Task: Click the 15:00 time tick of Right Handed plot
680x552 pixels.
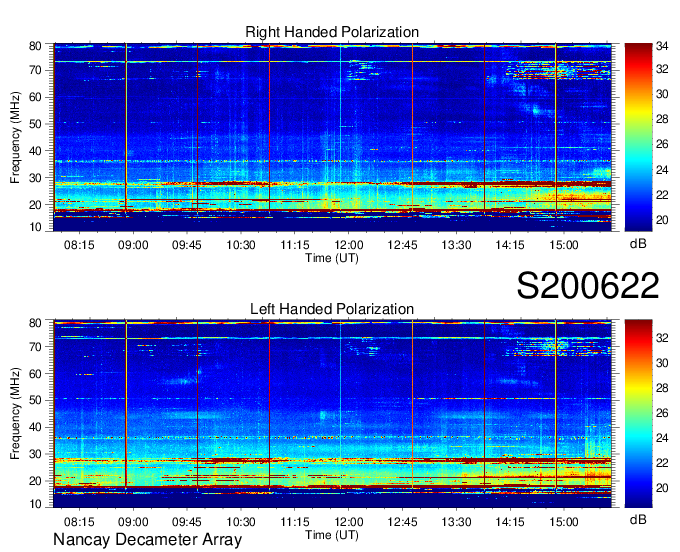Action: coord(564,245)
